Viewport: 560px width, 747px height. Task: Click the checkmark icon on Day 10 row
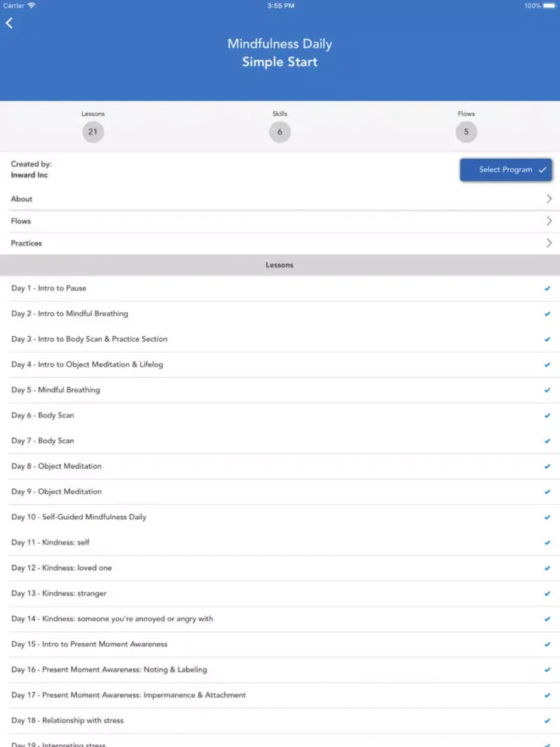547,517
